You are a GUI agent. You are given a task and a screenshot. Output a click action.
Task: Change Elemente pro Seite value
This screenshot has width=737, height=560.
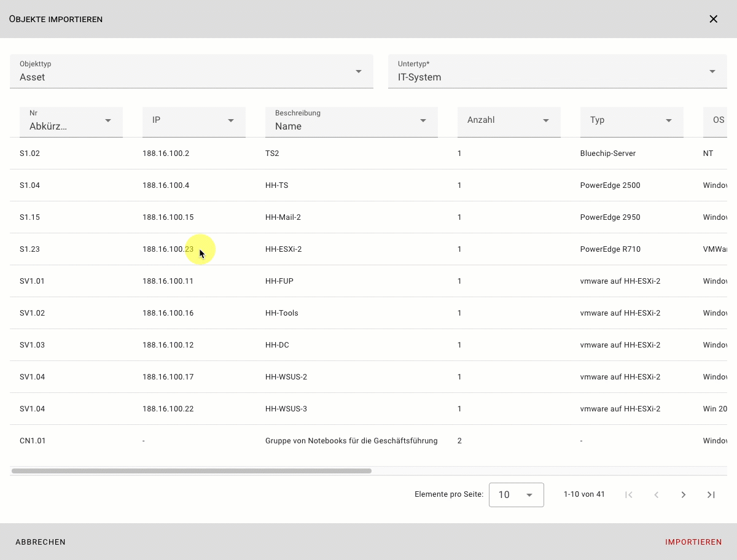(x=516, y=495)
